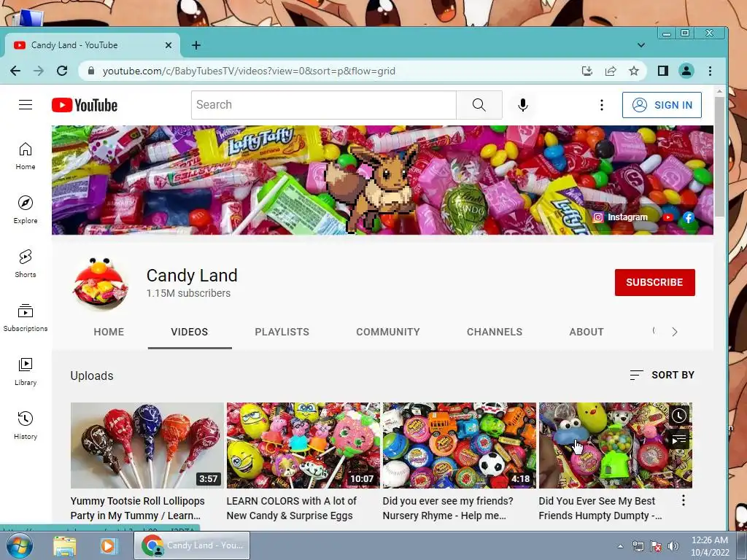Click the SIGN IN button
Screen dimensions: 747x560
pos(662,105)
